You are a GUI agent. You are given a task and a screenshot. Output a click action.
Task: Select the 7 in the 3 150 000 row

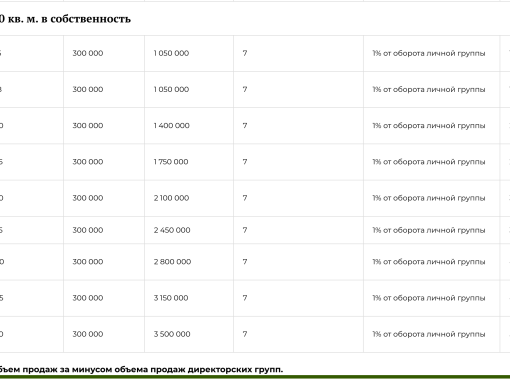coord(245,298)
